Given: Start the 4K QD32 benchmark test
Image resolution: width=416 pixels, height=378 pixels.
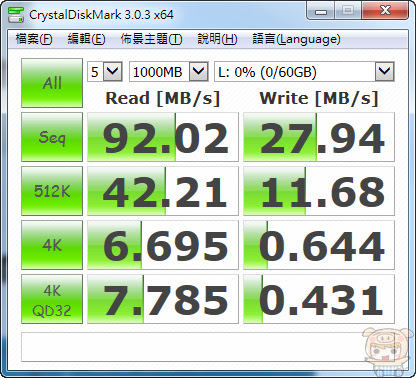Looking at the screenshot, I should (x=52, y=299).
